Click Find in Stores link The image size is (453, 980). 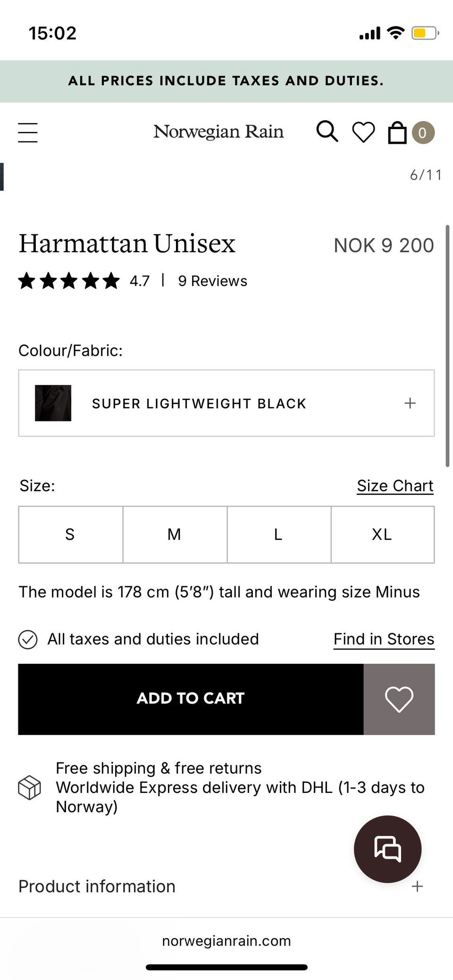(384, 639)
